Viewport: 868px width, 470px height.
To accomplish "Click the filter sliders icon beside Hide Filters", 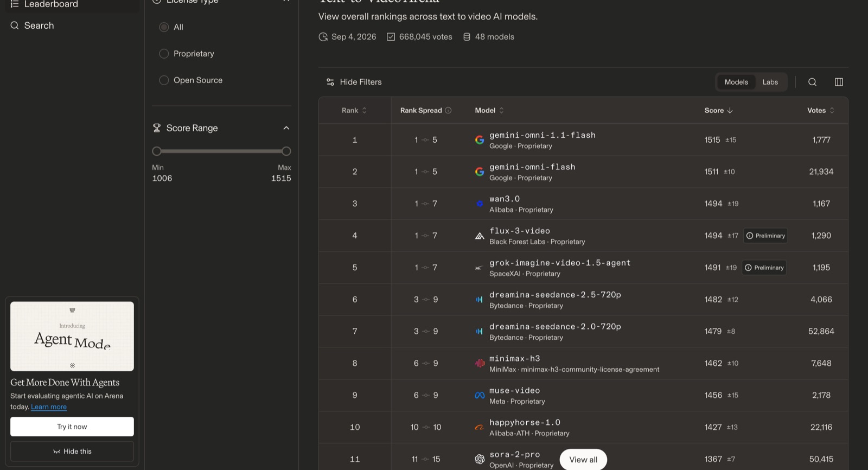I will coord(330,82).
